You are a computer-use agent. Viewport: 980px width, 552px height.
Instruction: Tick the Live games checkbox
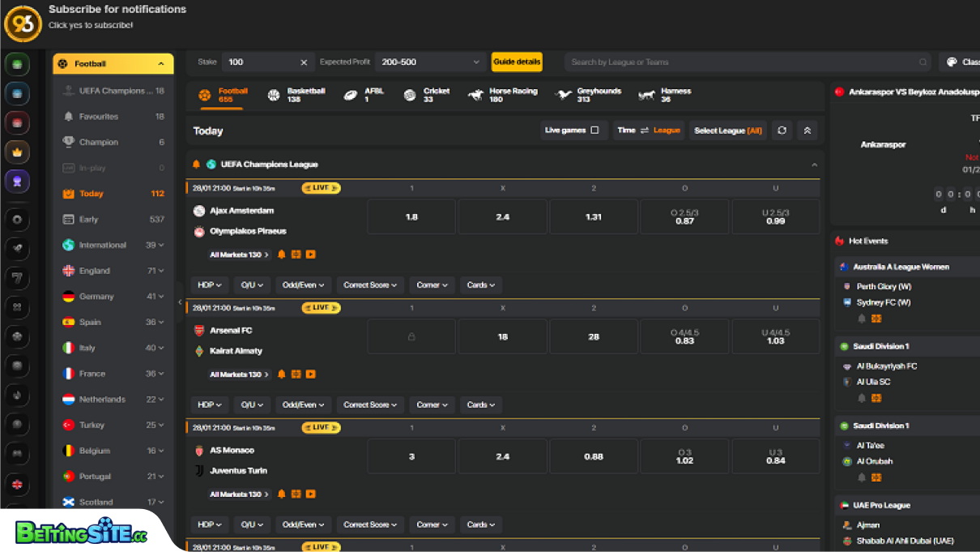(594, 131)
